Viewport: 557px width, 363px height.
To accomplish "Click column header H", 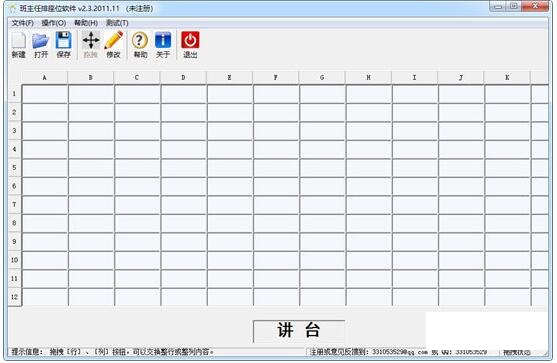I will (368, 77).
